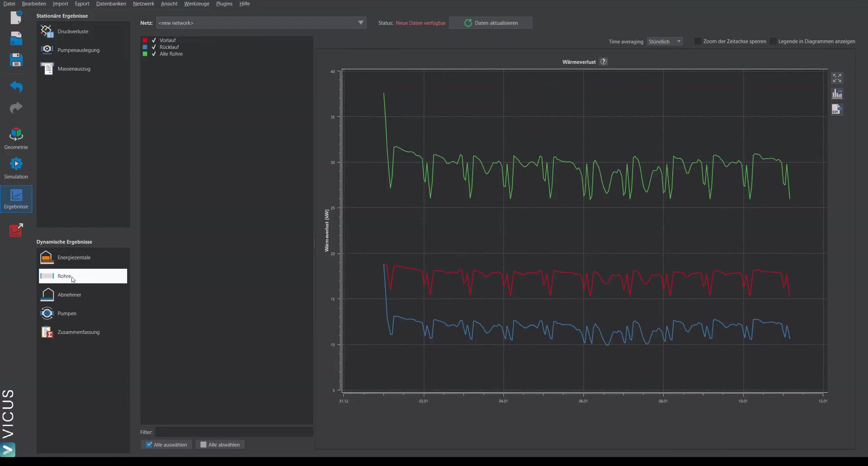868x466 pixels.
Task: Click into the Filter input field
Action: point(234,432)
